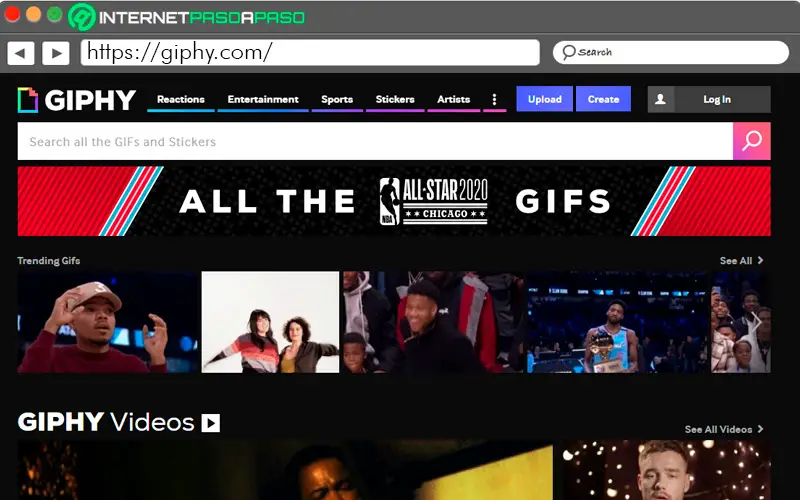Click the Trending Gifs heading
Screen dimensions: 800x500
tap(49, 261)
